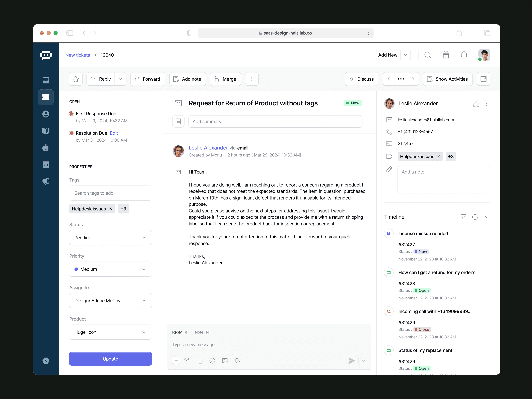Expand the Priority dropdown set to Medium
This screenshot has width=532, height=399.
tap(110, 269)
